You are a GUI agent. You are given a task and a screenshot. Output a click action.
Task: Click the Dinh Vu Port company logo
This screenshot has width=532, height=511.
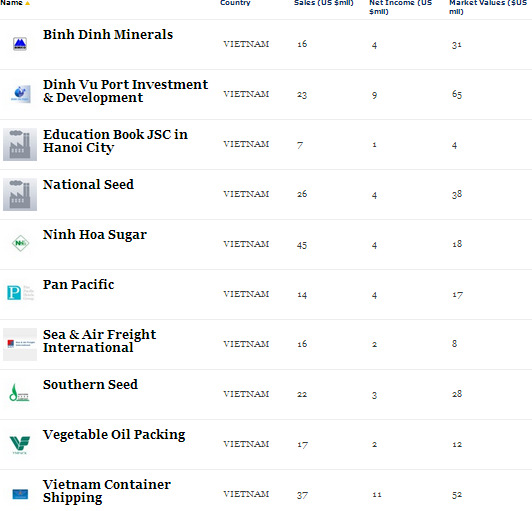point(20,94)
